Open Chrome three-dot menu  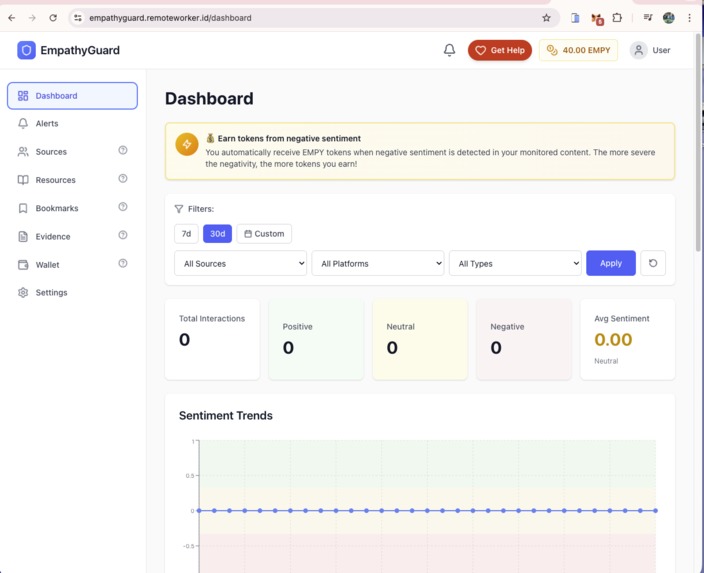point(689,18)
